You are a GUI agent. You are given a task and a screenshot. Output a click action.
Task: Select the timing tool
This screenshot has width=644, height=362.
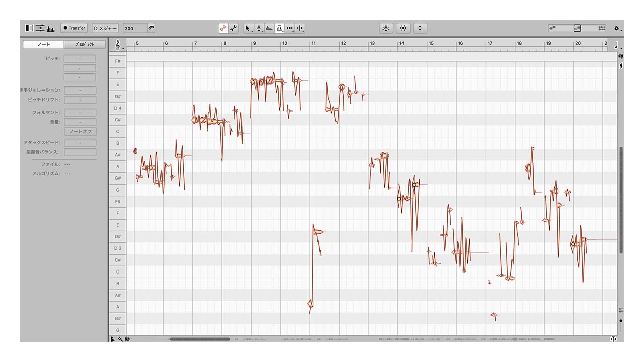(290, 28)
